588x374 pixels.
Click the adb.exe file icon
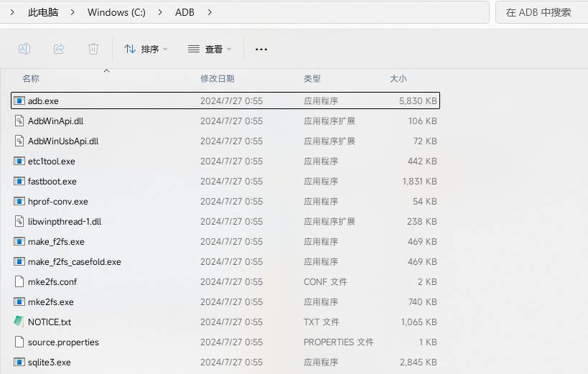pyautogui.click(x=19, y=100)
